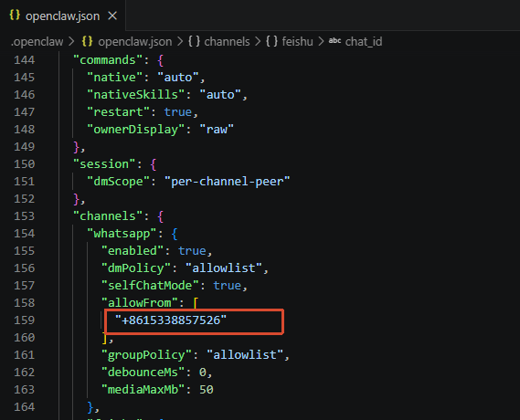Open the chat_id breadcrumb item
This screenshot has width=520, height=420.
364,42
